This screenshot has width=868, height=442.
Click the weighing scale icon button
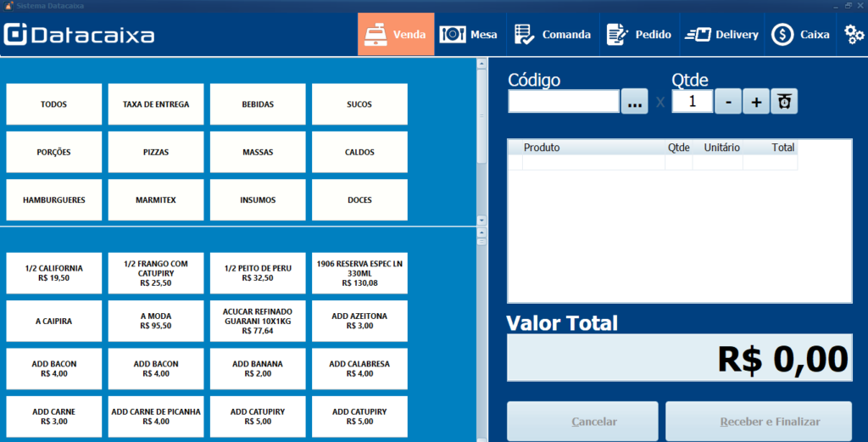(x=784, y=101)
